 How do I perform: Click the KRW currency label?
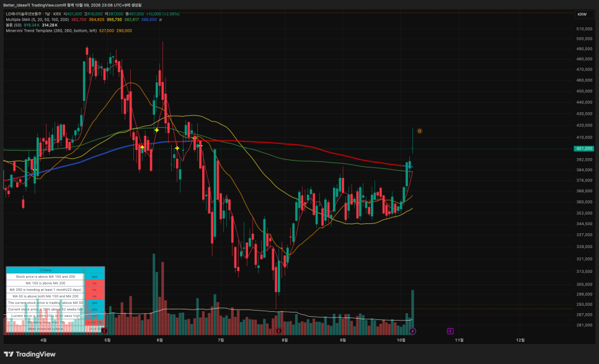582,14
